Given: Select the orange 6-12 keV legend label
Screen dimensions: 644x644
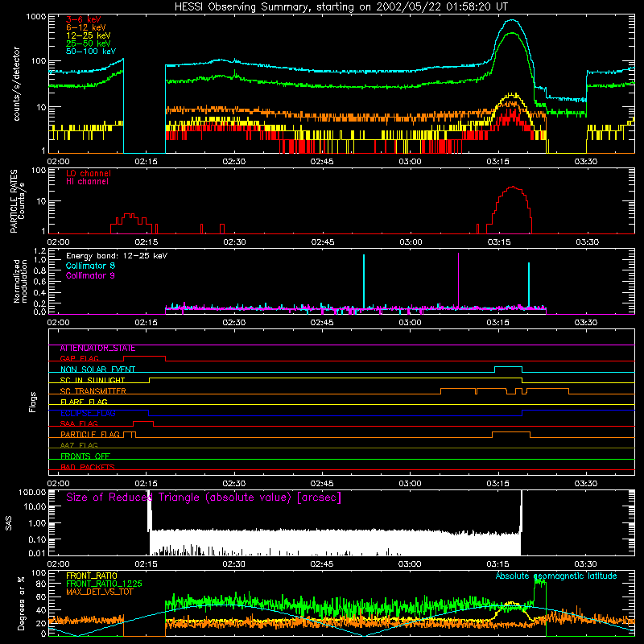Looking at the screenshot, I should click(x=86, y=27).
